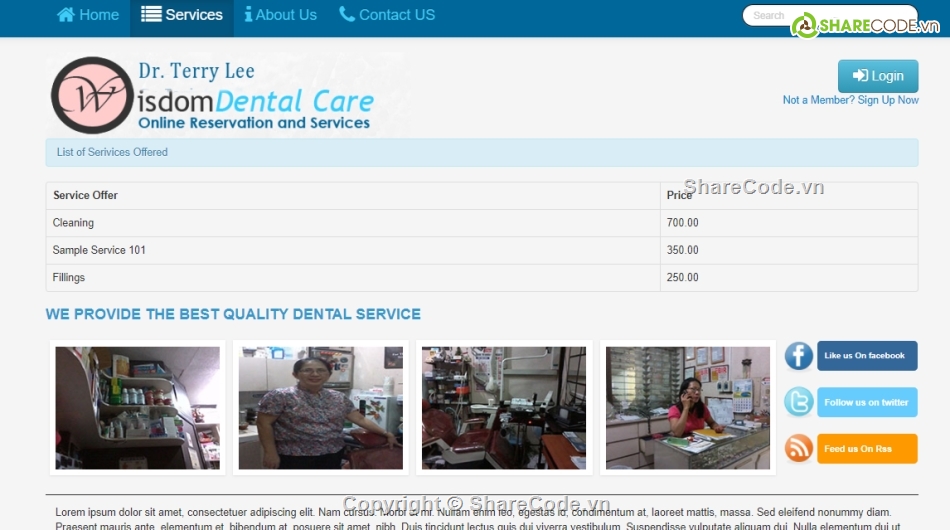Open the photo of woman in floral blouse
Image resolution: width=950 pixels, height=530 pixels.
(x=320, y=408)
